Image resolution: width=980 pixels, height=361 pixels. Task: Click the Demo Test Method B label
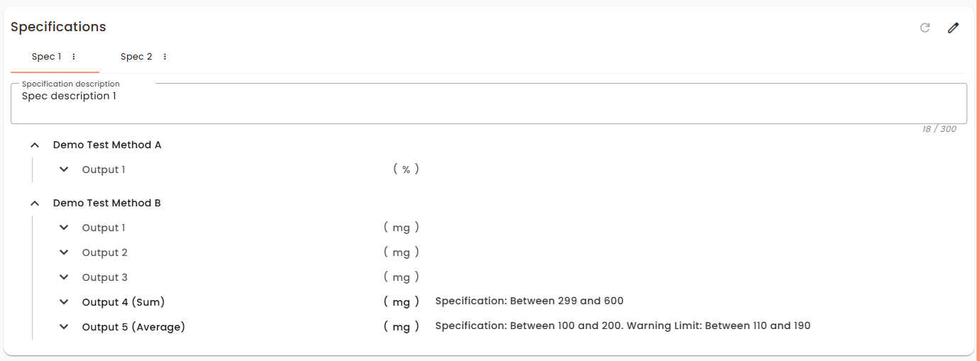tap(107, 203)
